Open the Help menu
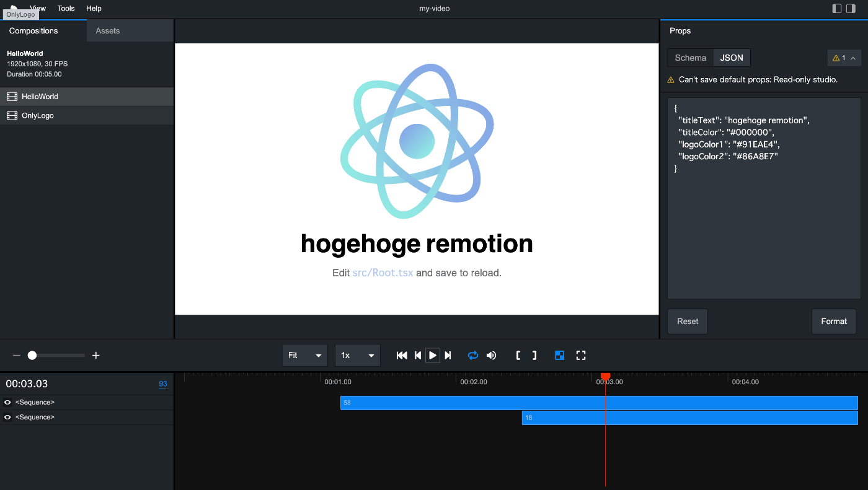Image resolution: width=868 pixels, height=490 pixels. pos(94,8)
